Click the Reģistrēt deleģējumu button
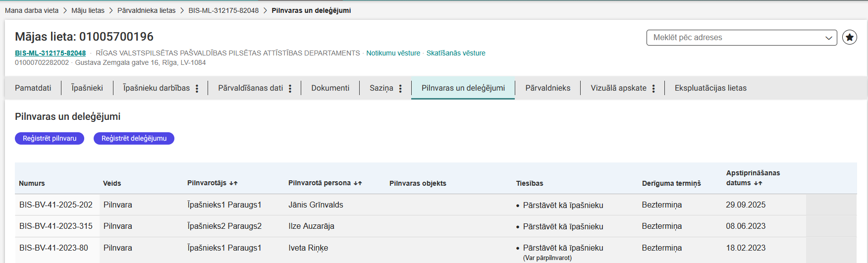 134,138
